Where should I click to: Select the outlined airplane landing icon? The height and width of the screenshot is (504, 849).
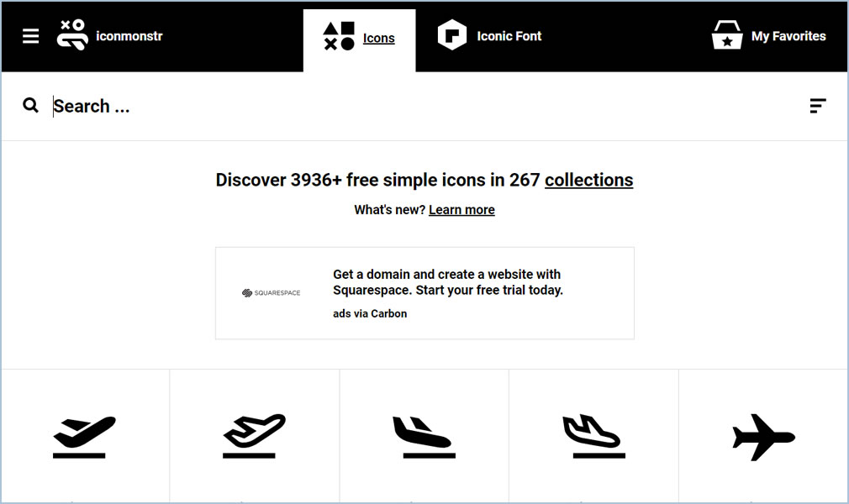coord(594,436)
